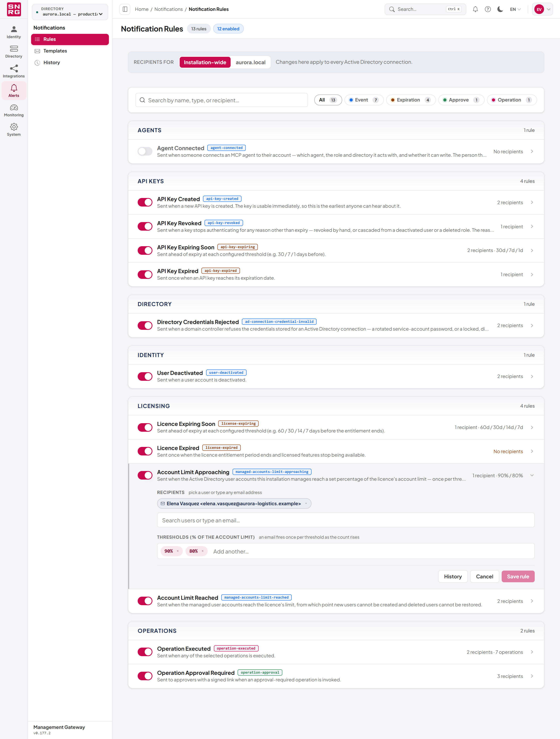Expand the Operation Executed rule chevron
560x739 pixels.
tap(532, 652)
